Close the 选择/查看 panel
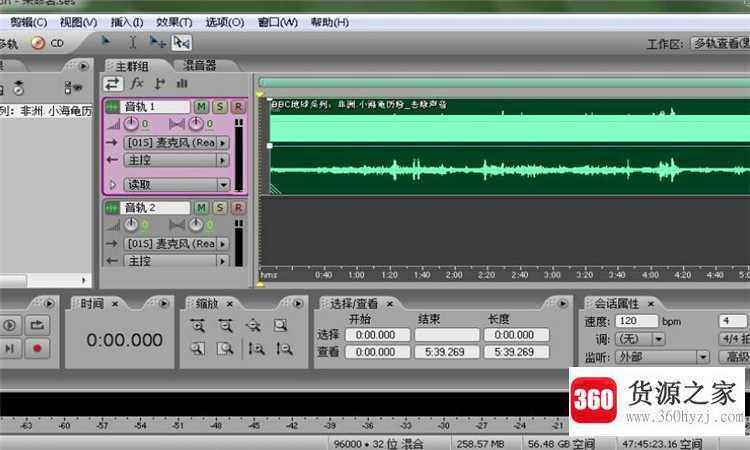Screen dimensions: 750x450 (x=390, y=304)
